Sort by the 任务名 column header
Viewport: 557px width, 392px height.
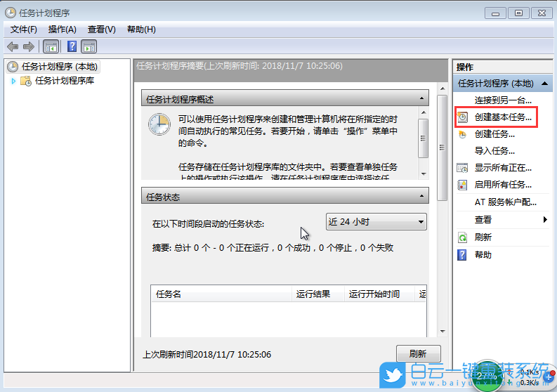coord(221,294)
